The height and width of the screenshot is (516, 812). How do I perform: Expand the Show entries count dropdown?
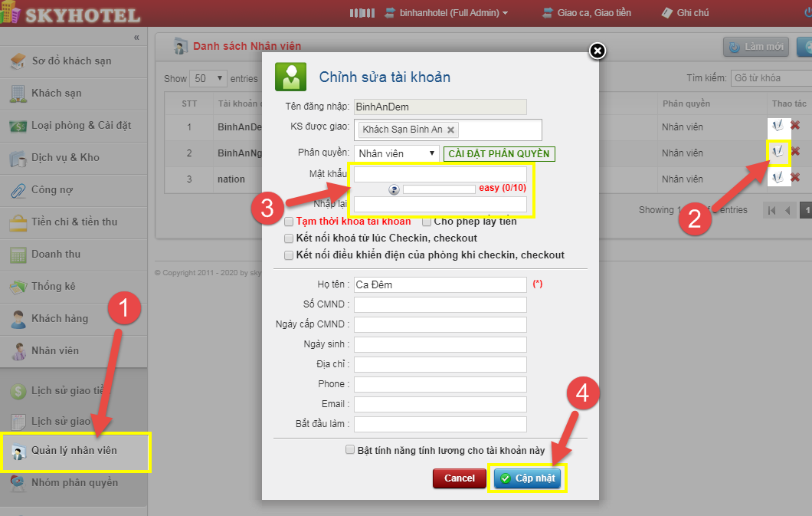(209, 78)
